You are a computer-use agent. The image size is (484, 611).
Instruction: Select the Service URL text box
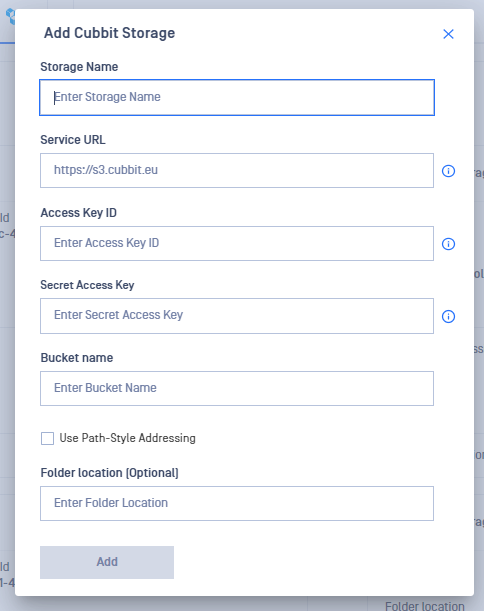pos(237,170)
